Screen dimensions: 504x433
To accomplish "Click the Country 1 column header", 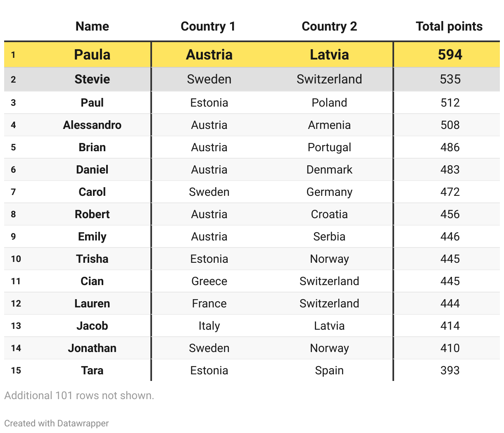I will click(208, 26).
